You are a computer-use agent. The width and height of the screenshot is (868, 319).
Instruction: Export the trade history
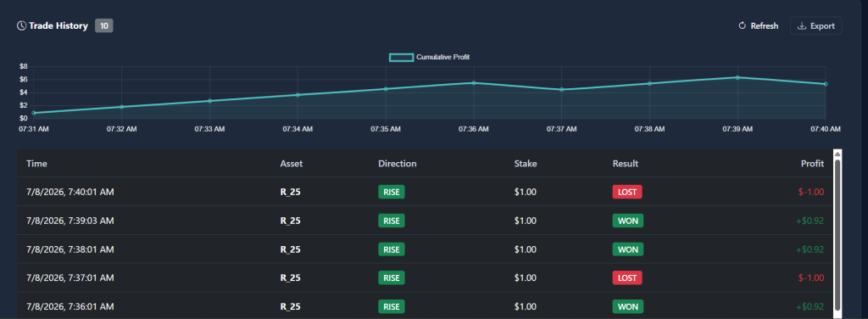(816, 26)
